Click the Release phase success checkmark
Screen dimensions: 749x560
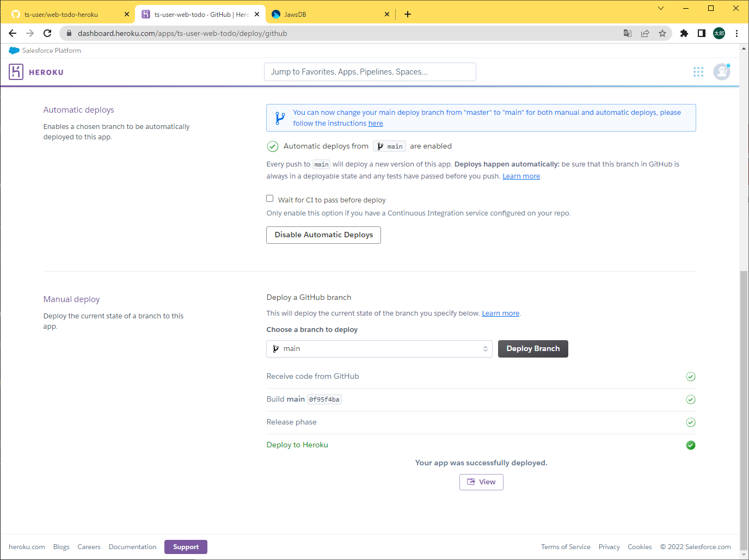point(691,422)
